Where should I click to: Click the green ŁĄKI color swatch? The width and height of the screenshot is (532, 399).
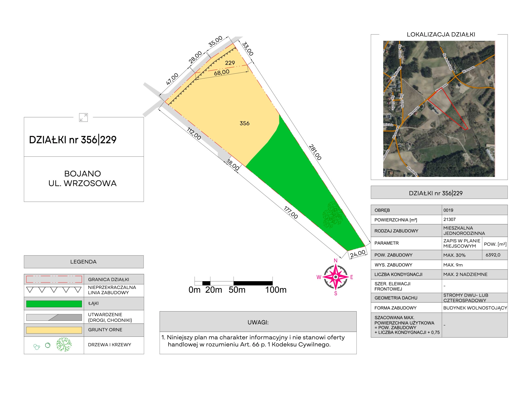pyautogui.click(x=54, y=304)
